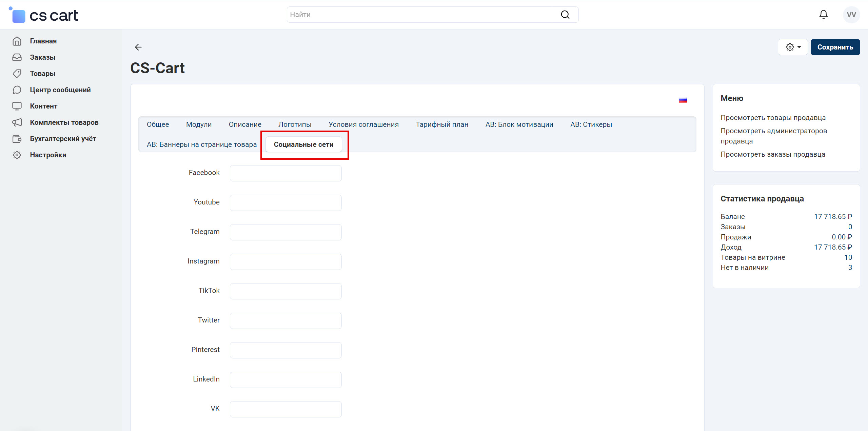Expand the gear settings dropdown
868x431 pixels.
793,47
